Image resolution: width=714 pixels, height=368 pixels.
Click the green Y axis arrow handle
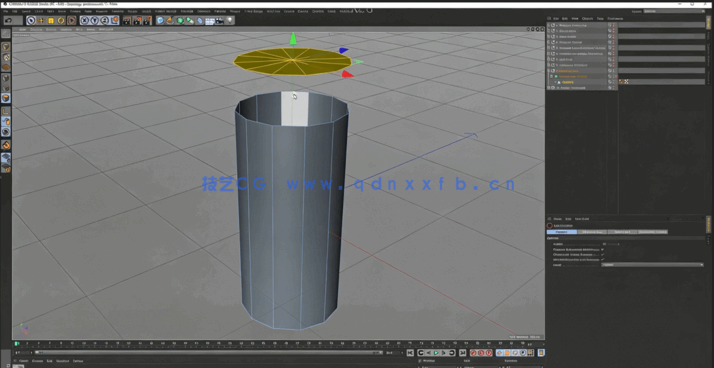pyautogui.click(x=293, y=39)
